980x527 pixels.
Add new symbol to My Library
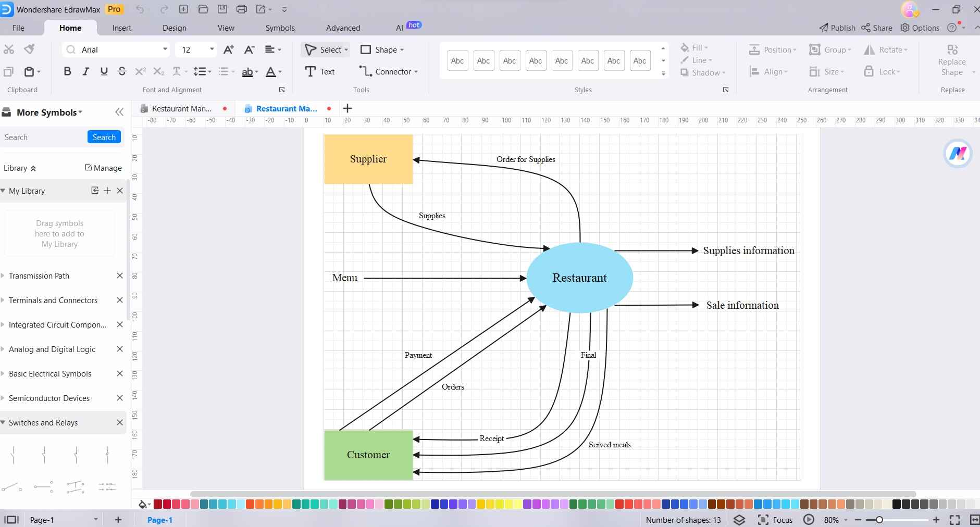107,191
